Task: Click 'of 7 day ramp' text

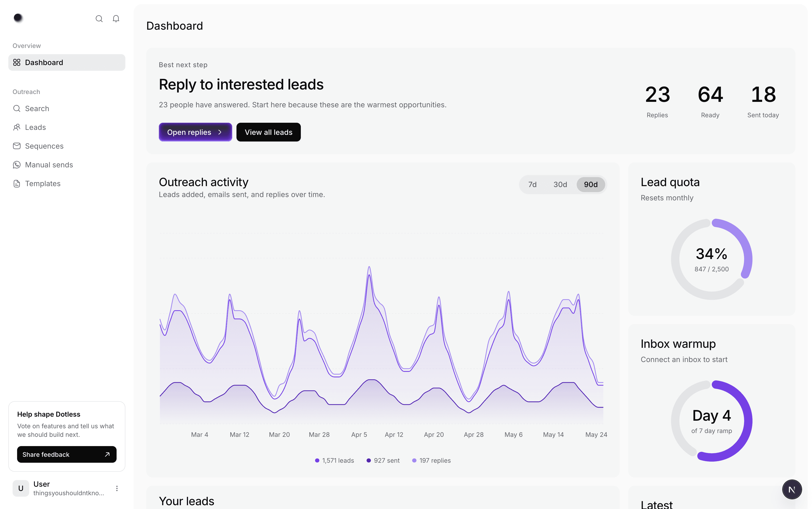Action: [712, 431]
